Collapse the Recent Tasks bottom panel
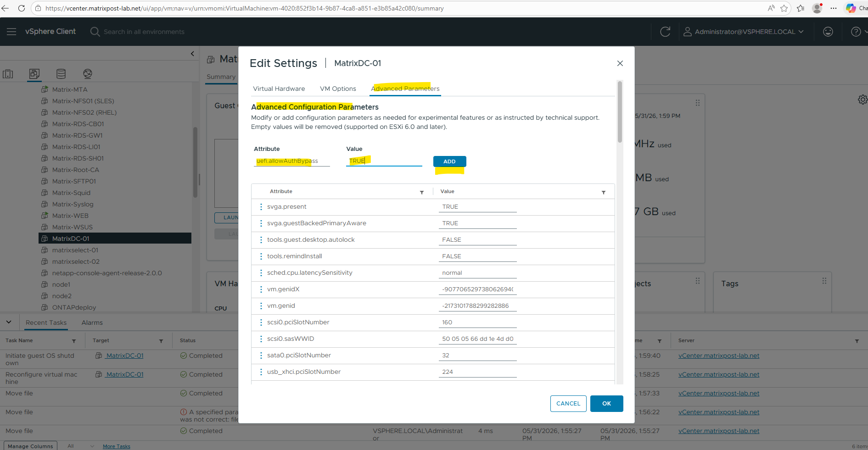Screen dimensions: 868x450 [9, 322]
